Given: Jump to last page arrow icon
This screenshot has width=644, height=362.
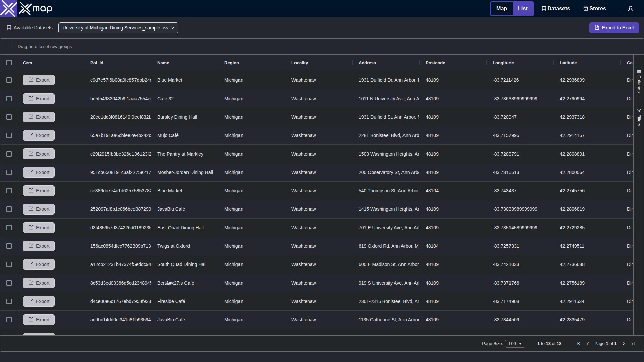Looking at the screenshot, I should click(633, 344).
